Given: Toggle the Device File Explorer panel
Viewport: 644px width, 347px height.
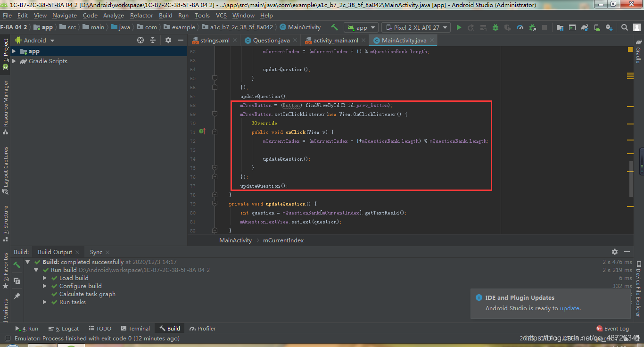Looking at the screenshot, I should point(638,289).
